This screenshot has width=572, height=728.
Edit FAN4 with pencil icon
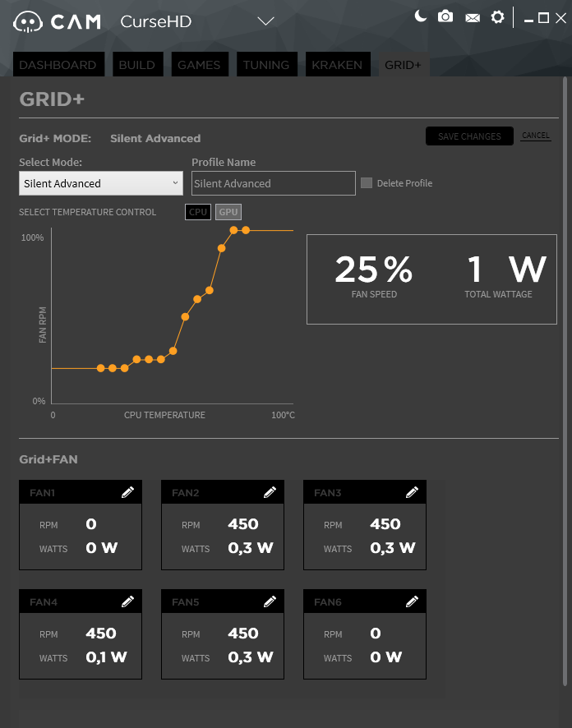(127, 601)
